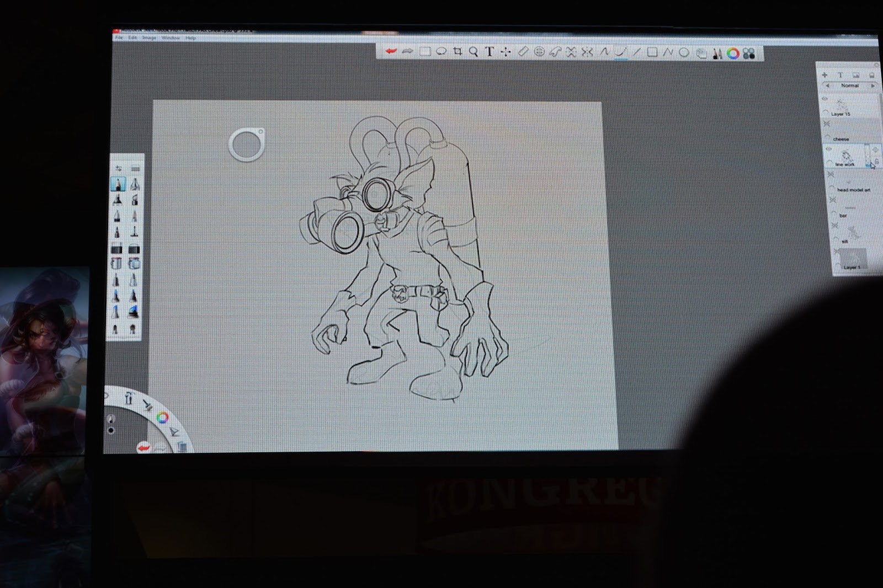Select the Text tool
The height and width of the screenshot is (588, 883).
[489, 52]
